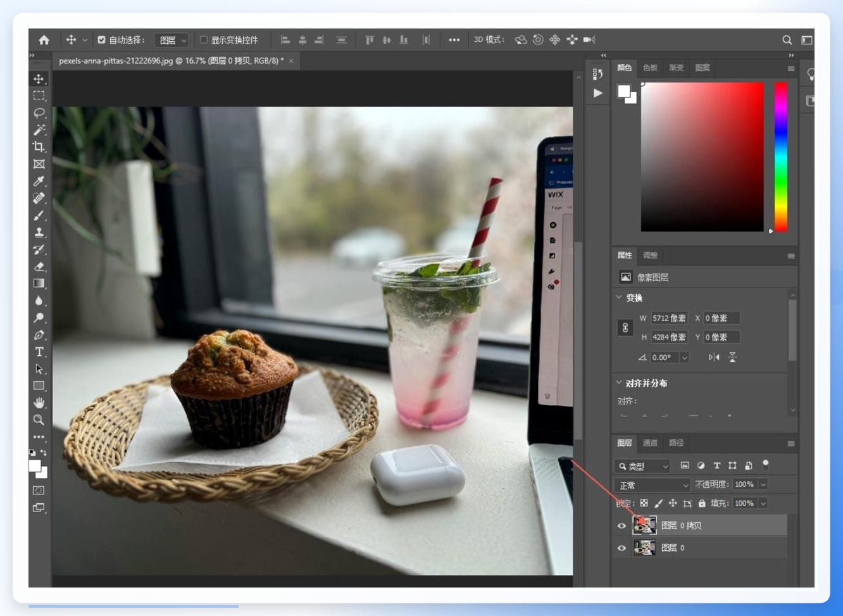Click the lock all icon in Layers
This screenshot has width=843, height=616.
702,503
